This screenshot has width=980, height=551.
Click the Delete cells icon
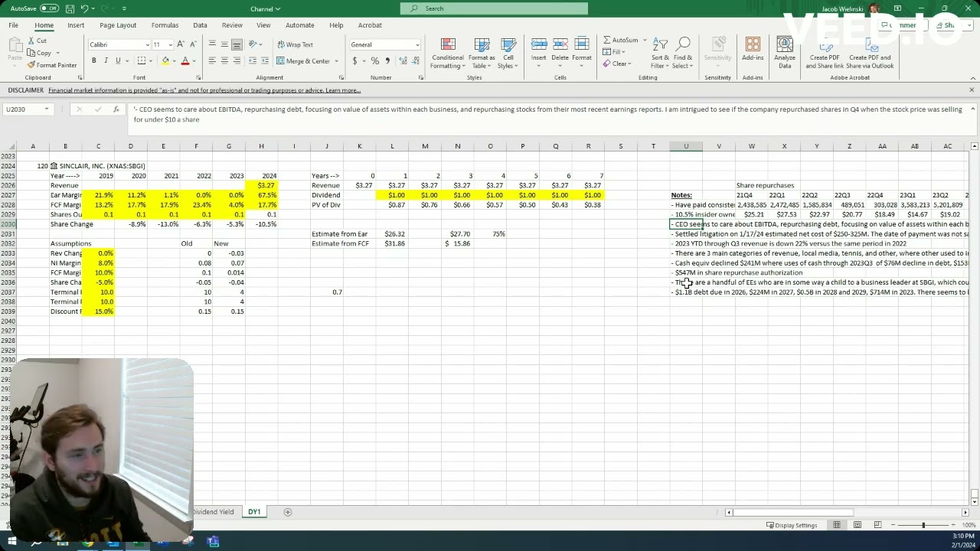tap(560, 44)
